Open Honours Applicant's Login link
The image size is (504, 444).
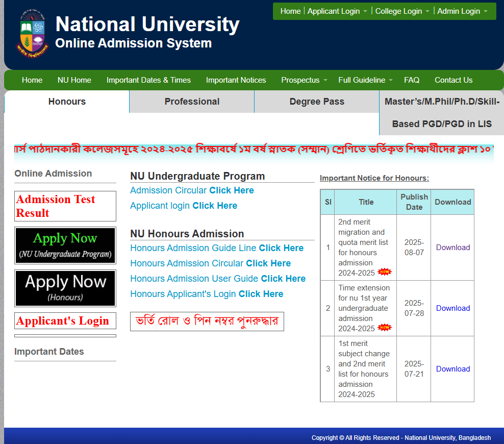[207, 294]
